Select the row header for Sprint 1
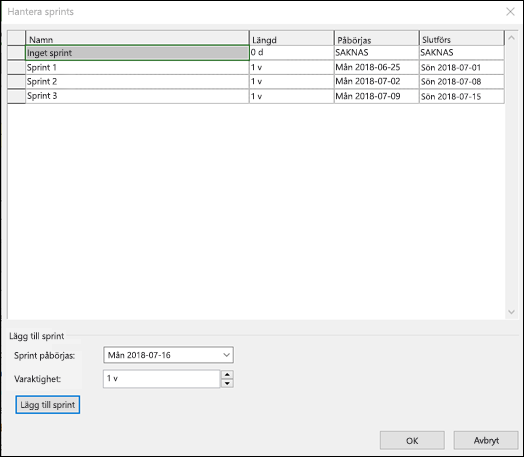This screenshot has height=457, width=524. tap(16, 67)
